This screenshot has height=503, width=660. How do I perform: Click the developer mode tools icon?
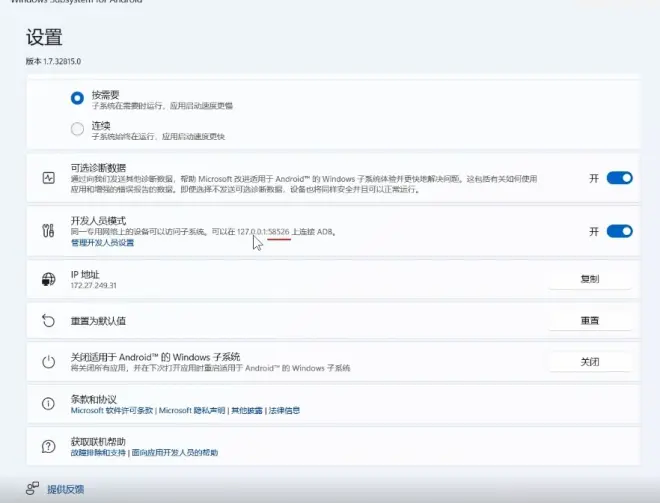(x=48, y=231)
